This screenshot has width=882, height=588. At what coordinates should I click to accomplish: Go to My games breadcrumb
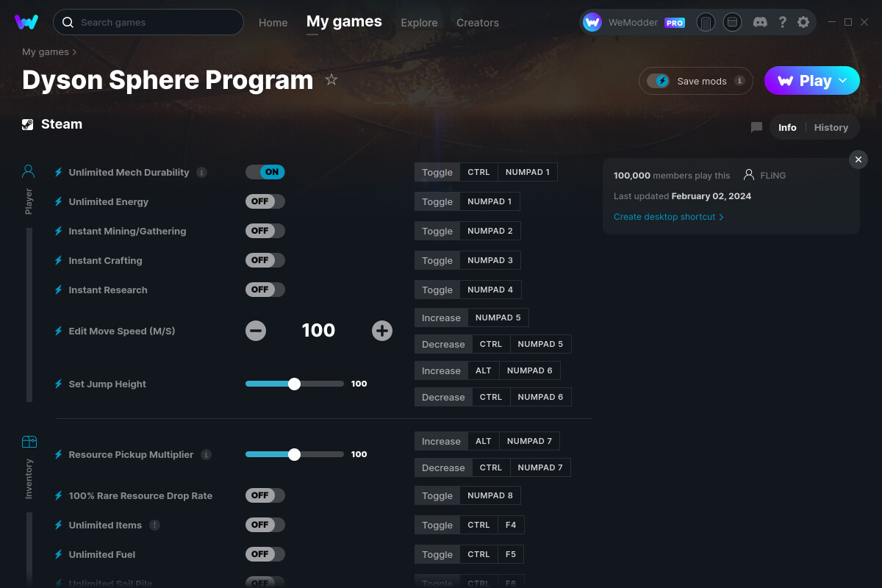(46, 52)
